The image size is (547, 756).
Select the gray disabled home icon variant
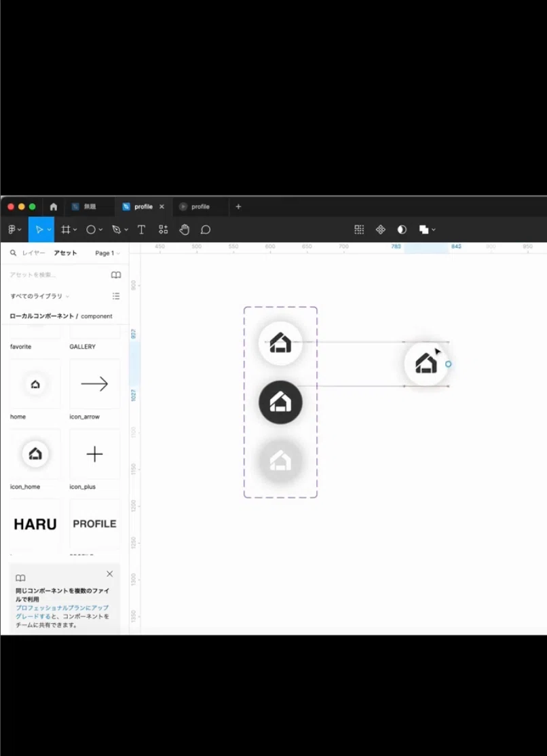click(280, 461)
